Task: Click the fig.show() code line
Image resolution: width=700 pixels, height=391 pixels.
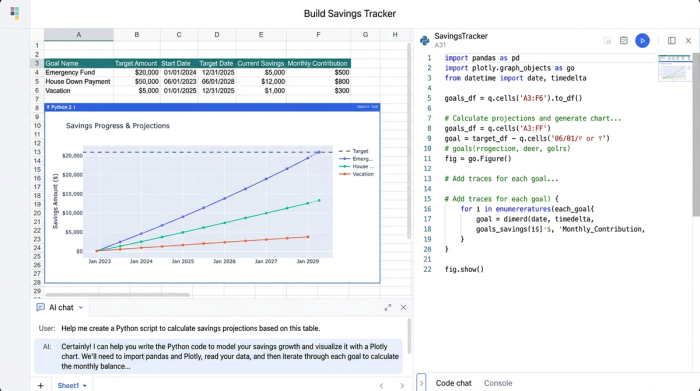Action: click(x=464, y=270)
